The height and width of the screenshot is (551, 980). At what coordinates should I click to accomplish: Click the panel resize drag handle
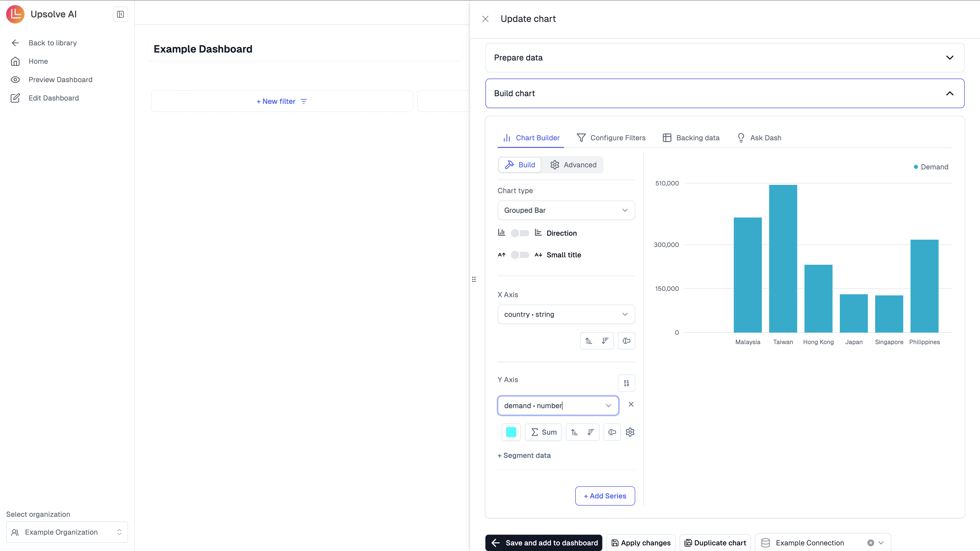(x=474, y=280)
